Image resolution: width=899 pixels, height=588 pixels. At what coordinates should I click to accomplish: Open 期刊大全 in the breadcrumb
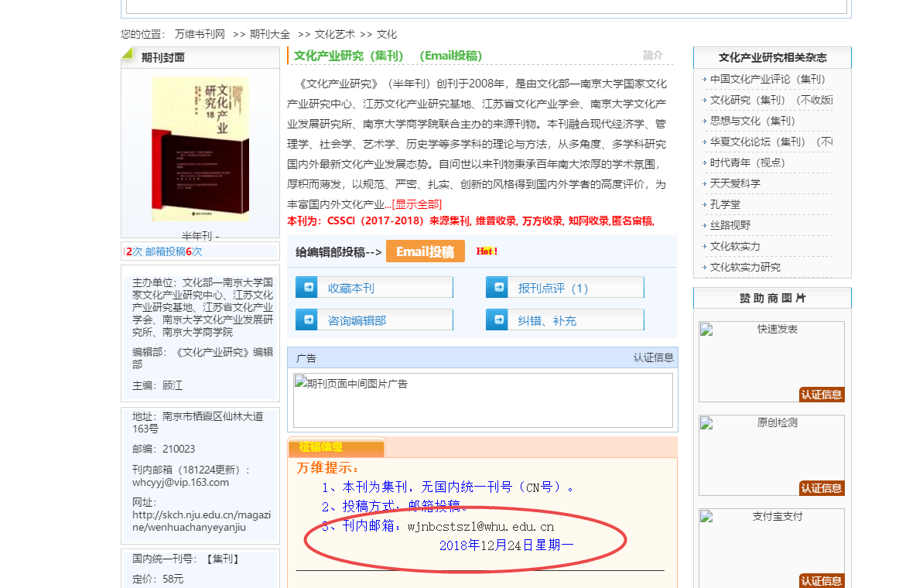269,34
